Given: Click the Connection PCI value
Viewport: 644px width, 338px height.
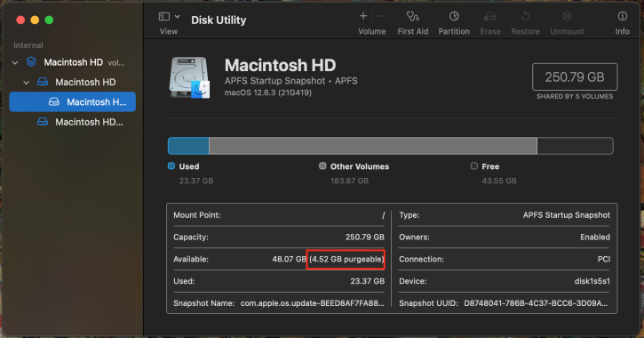Looking at the screenshot, I should coord(604,260).
